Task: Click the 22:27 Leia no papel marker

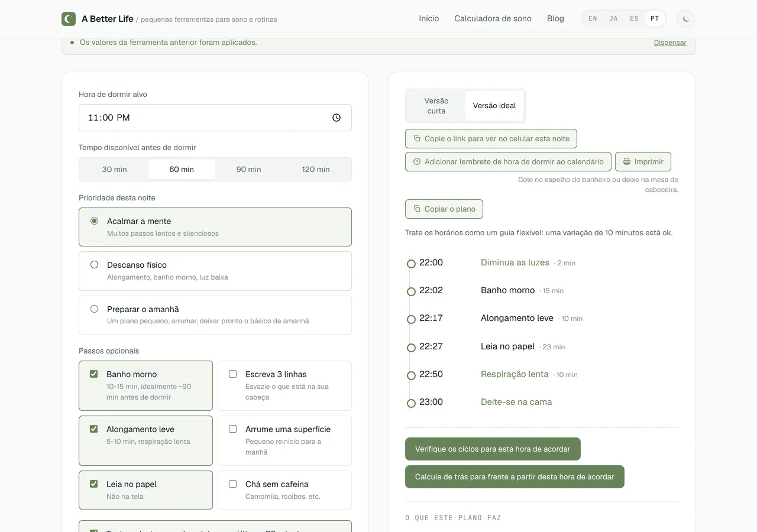Action: tap(411, 348)
